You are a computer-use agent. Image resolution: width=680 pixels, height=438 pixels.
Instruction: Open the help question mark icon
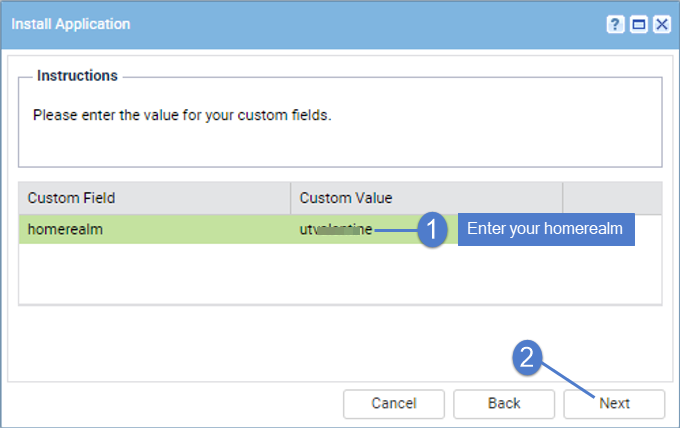click(615, 24)
